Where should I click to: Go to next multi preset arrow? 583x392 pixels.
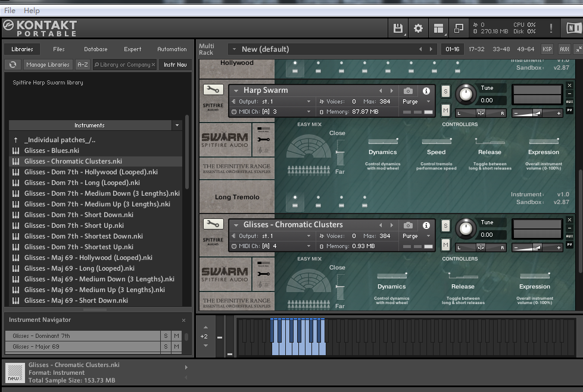pos(431,49)
